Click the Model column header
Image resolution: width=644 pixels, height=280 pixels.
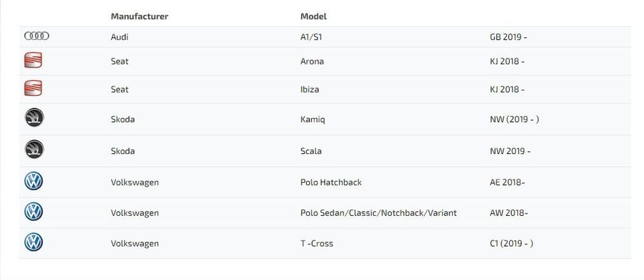(x=313, y=16)
